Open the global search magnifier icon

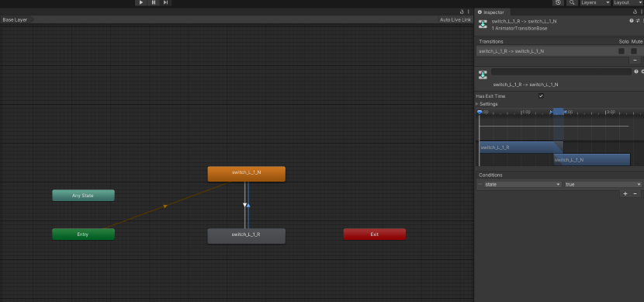(x=572, y=2)
